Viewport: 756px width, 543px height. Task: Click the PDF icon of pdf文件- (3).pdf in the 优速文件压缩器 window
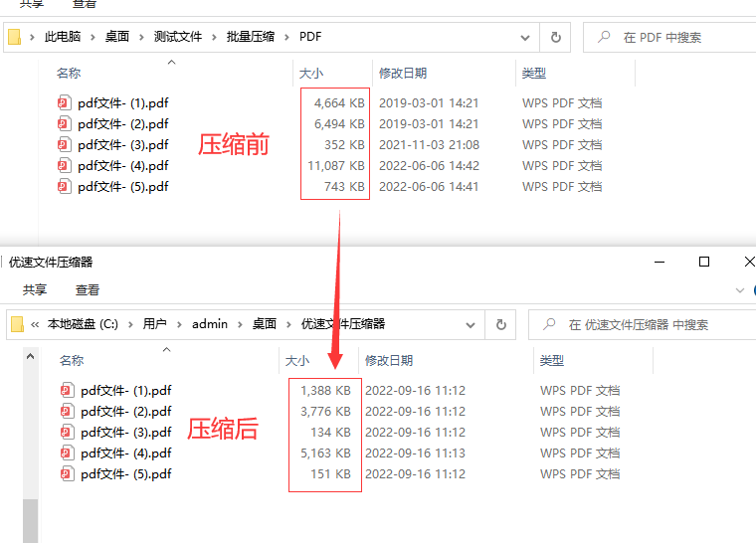[x=67, y=432]
